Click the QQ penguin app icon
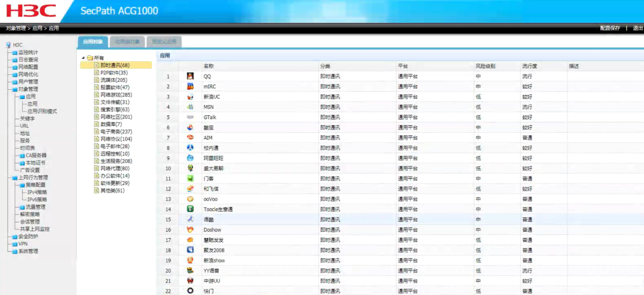The image size is (644, 295). click(190, 76)
